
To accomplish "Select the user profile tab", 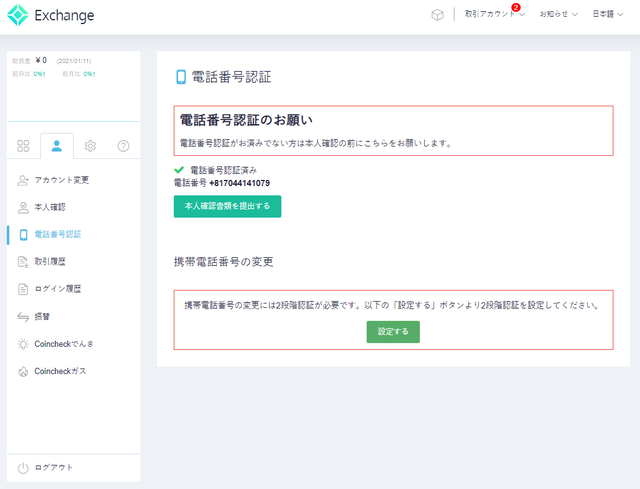I will 57,146.
